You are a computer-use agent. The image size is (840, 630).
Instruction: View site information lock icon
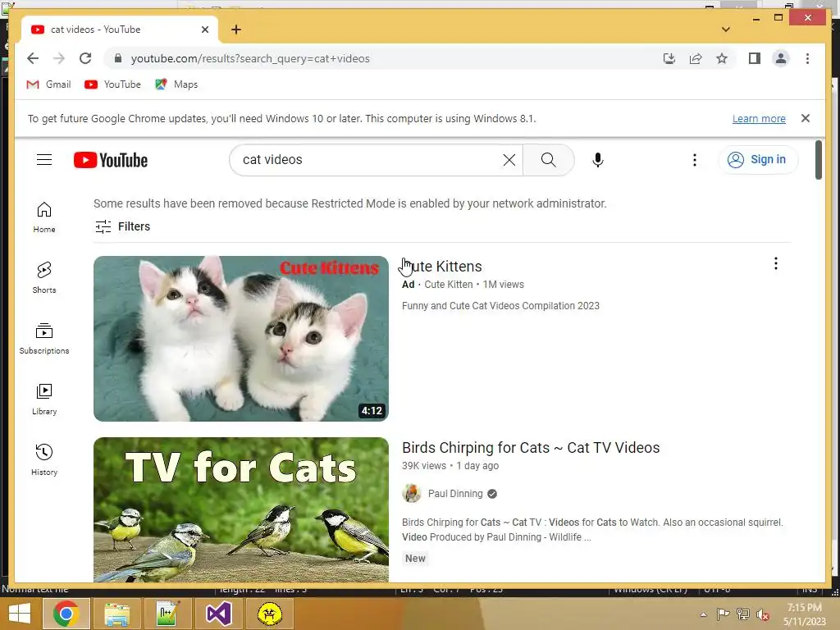point(118,58)
